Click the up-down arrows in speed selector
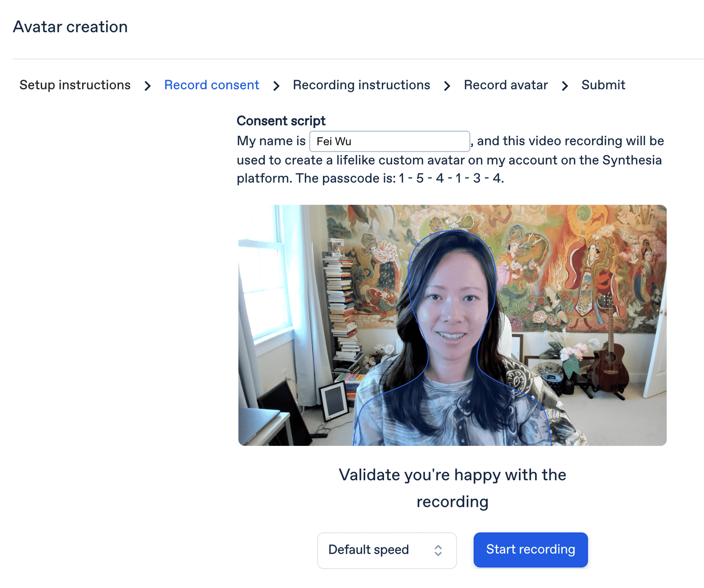Image resolution: width=704 pixels, height=588 pixels. [438, 550]
